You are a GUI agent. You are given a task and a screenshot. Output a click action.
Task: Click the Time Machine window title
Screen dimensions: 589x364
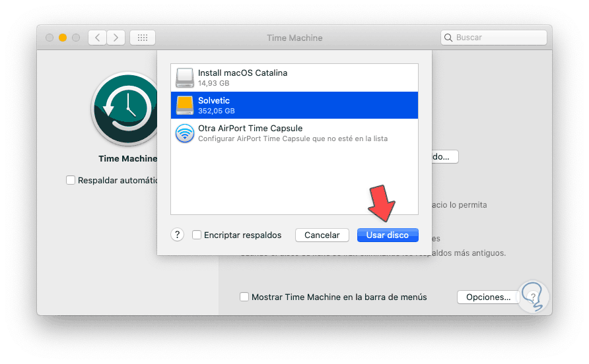(294, 38)
